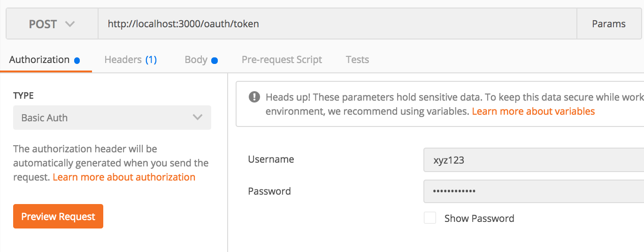Switch to the Headers tab
This screenshot has width=644, height=252.
(130, 60)
